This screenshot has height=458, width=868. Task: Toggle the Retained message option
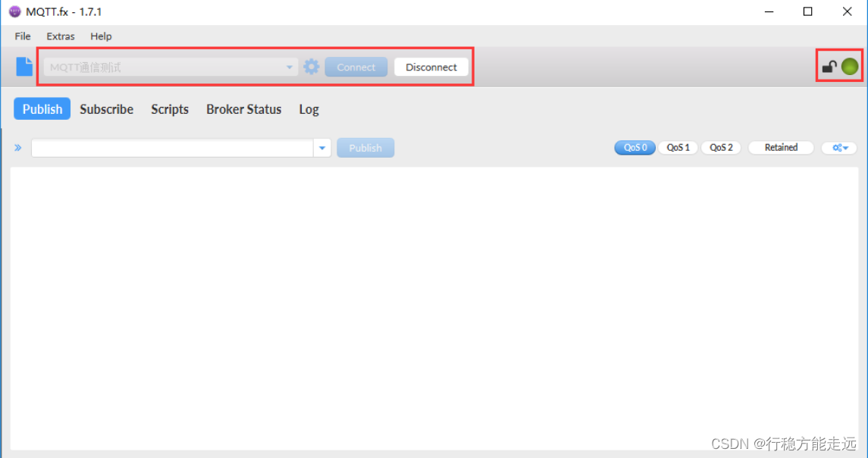(x=781, y=148)
